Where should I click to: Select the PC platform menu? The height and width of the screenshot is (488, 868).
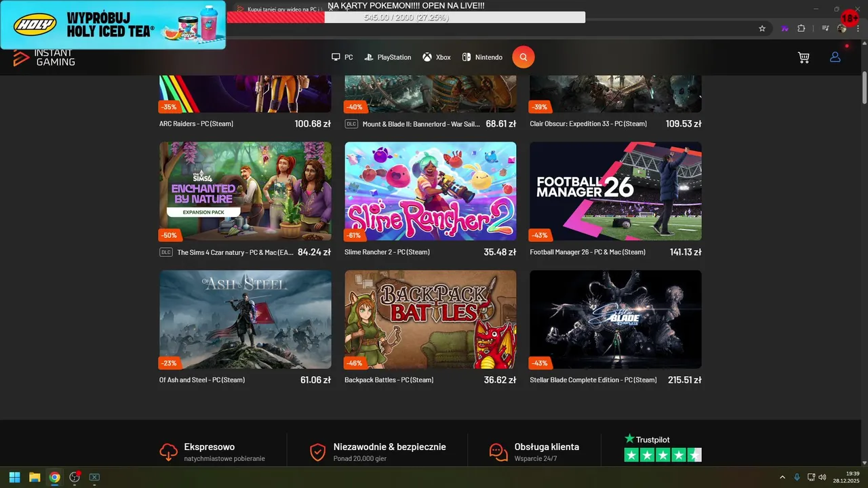click(x=342, y=58)
